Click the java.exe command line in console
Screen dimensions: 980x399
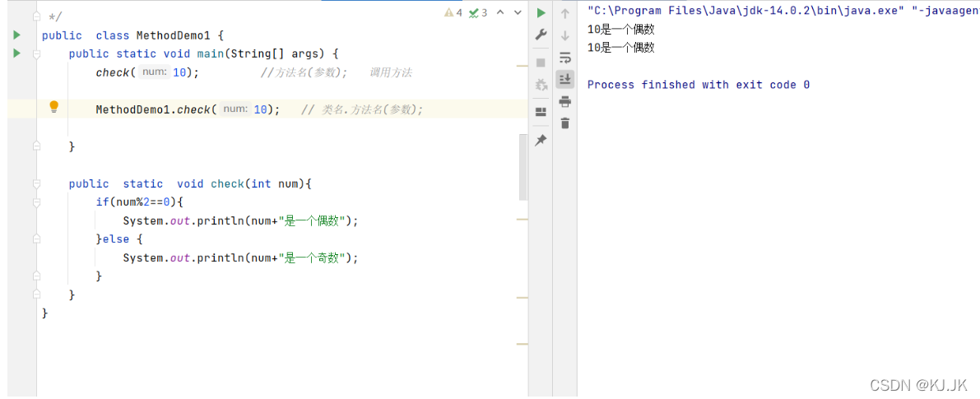[x=783, y=11]
